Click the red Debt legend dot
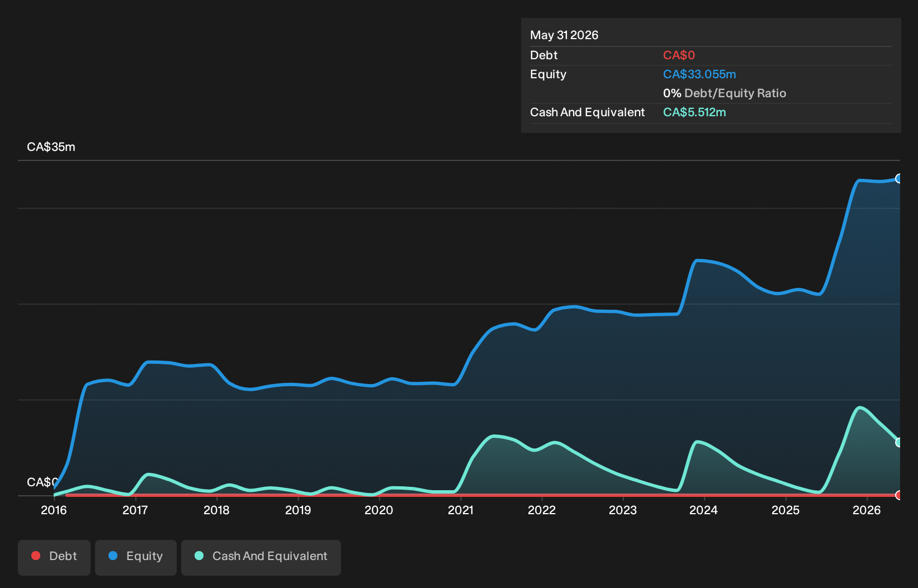 (x=36, y=556)
